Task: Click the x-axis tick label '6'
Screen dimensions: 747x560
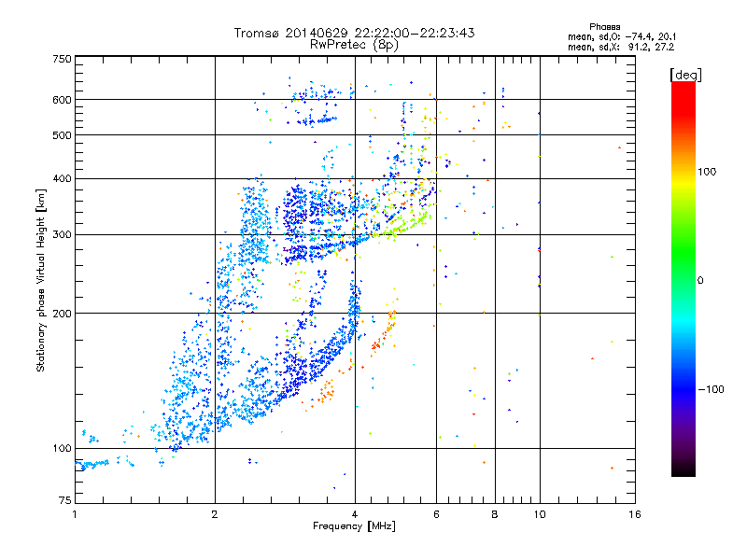Action: coord(436,514)
